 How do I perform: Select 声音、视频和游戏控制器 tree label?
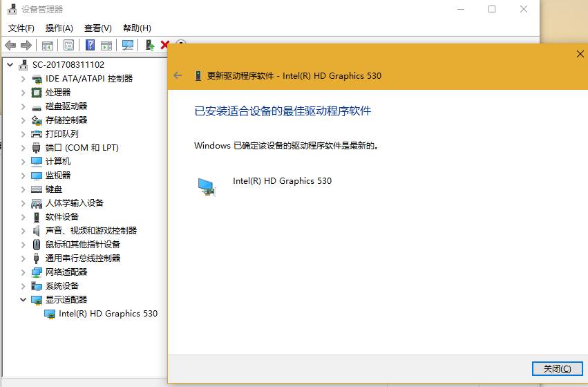91,230
